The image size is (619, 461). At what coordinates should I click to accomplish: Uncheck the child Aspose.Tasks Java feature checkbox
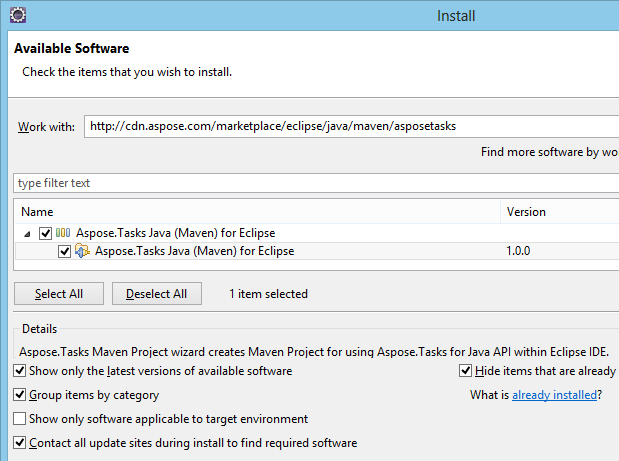pyautogui.click(x=65, y=251)
